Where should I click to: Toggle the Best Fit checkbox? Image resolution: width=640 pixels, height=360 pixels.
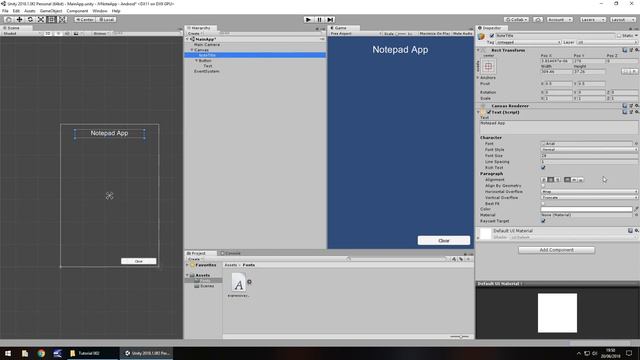(x=543, y=203)
